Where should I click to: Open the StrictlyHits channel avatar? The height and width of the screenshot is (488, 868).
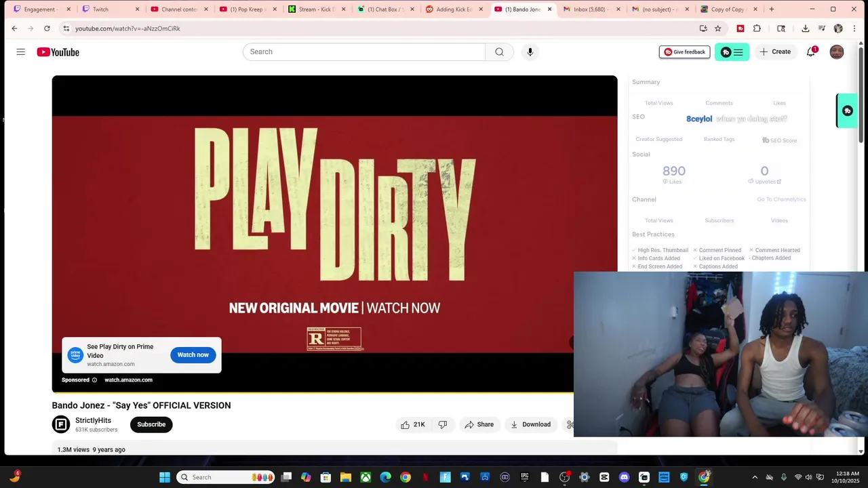(61, 424)
